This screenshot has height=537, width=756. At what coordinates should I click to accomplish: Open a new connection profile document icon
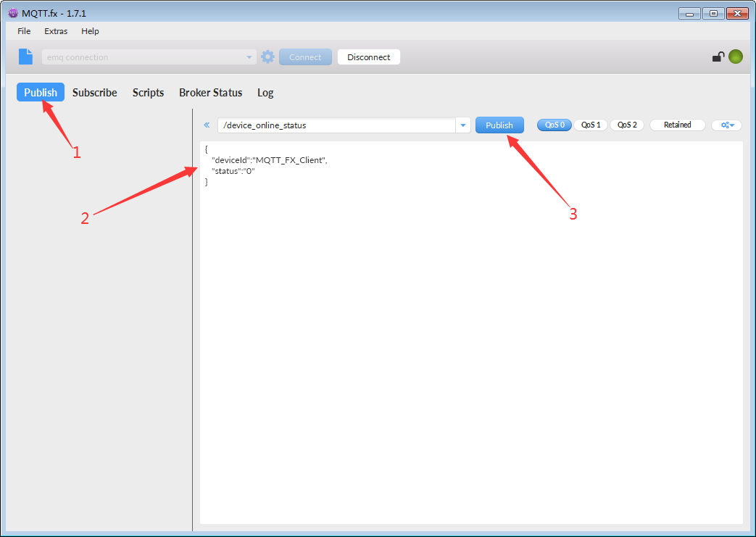(x=26, y=57)
